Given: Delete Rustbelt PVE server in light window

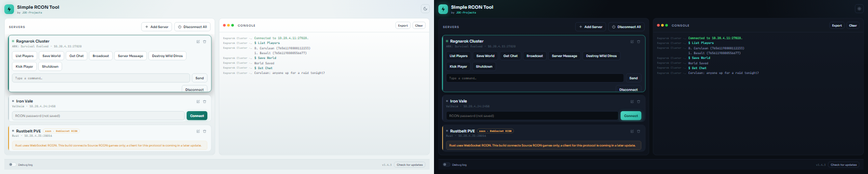Looking at the screenshot, I should pyautogui.click(x=204, y=131).
